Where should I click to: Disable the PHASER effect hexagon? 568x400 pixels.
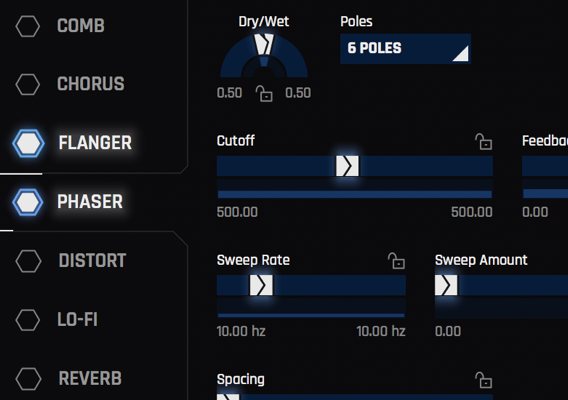(x=28, y=202)
